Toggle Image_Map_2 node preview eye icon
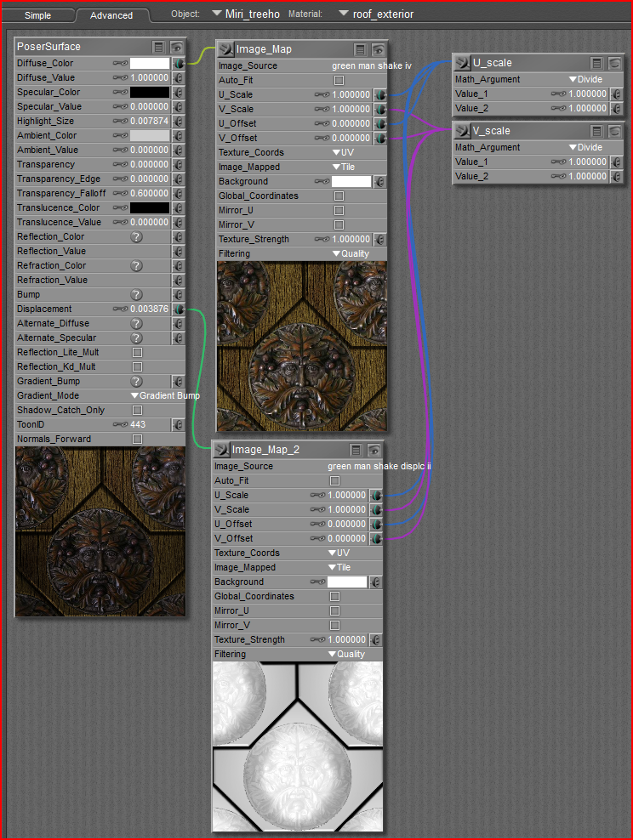This screenshot has width=633, height=840. point(373,450)
